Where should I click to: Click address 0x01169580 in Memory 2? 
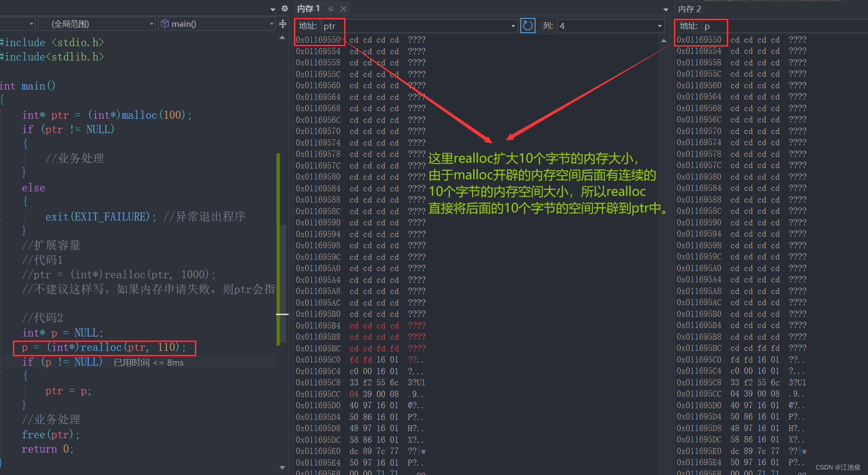coord(699,177)
